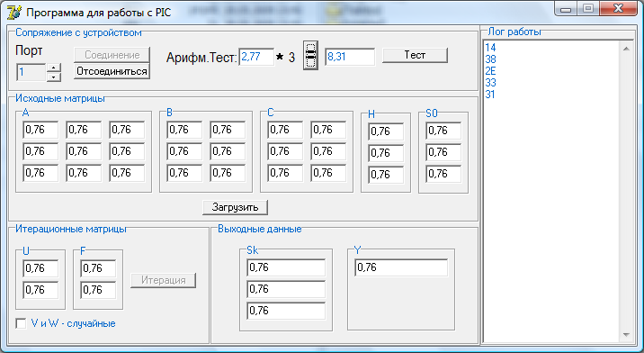Click Sk output first field
This screenshot has height=353, width=644.
[286, 267]
